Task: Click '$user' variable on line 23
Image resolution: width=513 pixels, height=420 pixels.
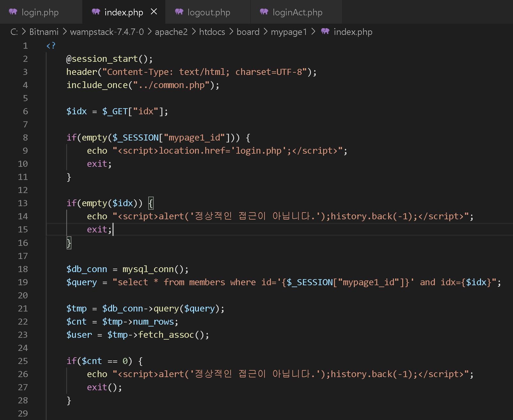Action: point(79,335)
